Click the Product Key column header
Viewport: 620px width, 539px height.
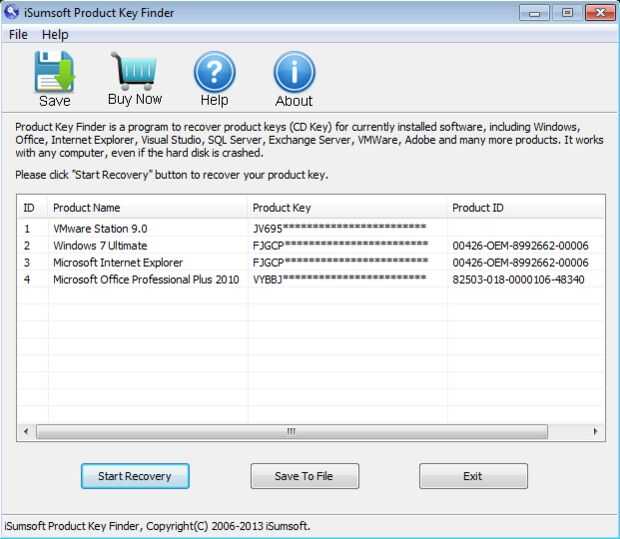[347, 208]
